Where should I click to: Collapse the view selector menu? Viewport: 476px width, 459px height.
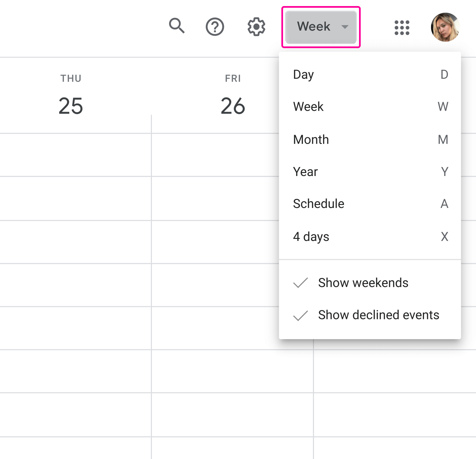pos(320,27)
